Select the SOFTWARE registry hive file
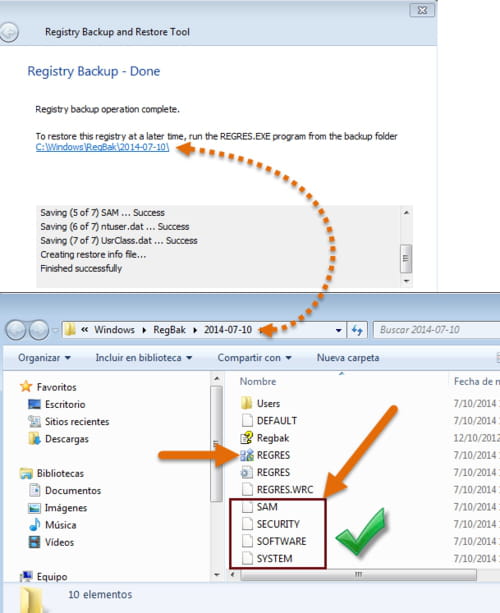Viewport: 500px width, 613px height. 274,541
